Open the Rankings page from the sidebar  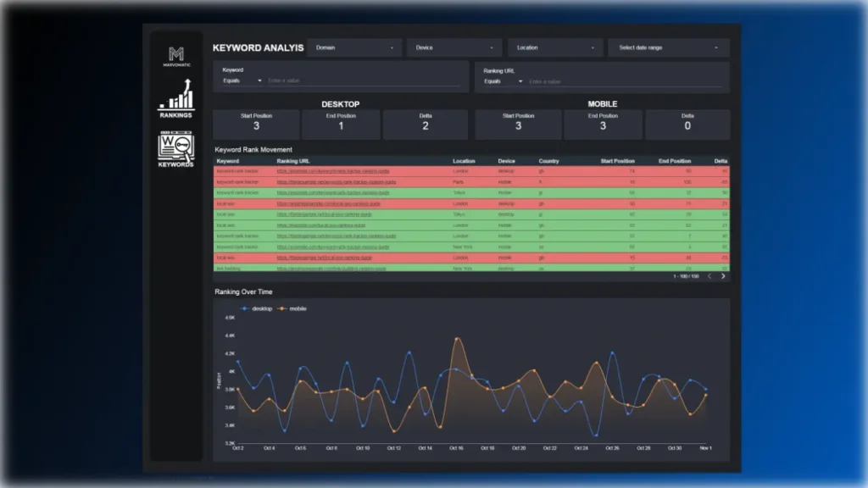(175, 100)
